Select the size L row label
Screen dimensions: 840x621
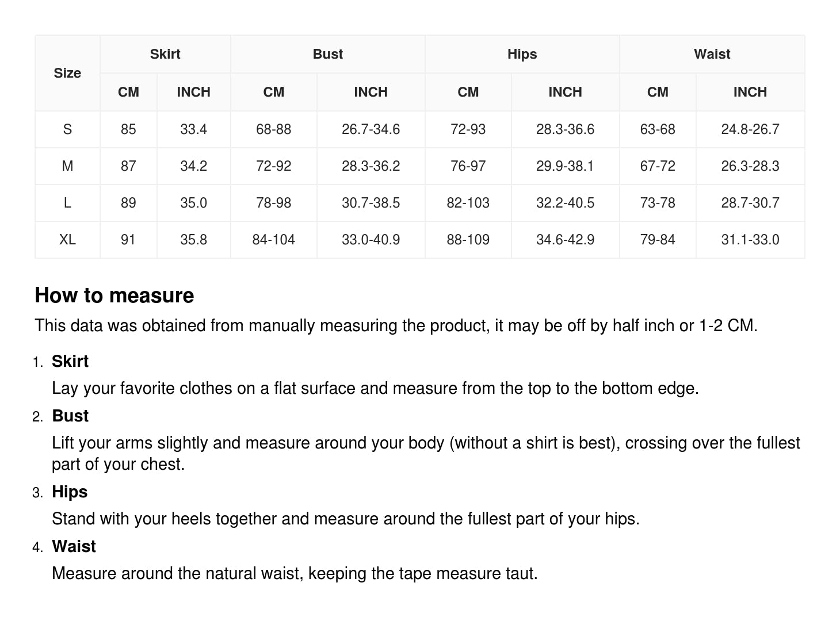[x=67, y=203]
